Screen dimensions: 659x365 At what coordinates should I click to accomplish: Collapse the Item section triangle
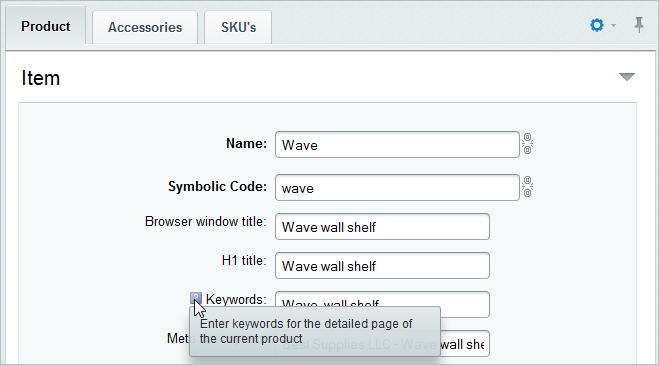click(627, 77)
